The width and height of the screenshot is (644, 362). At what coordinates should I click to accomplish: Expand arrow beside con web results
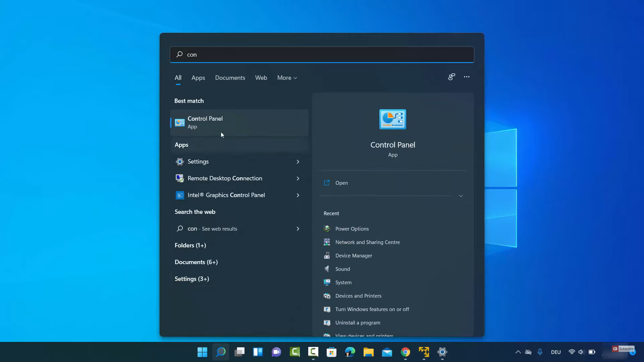(298, 229)
